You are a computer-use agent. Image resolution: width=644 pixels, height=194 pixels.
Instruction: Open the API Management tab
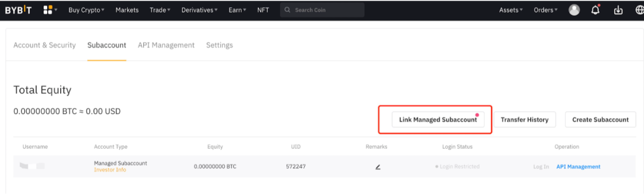pos(166,45)
